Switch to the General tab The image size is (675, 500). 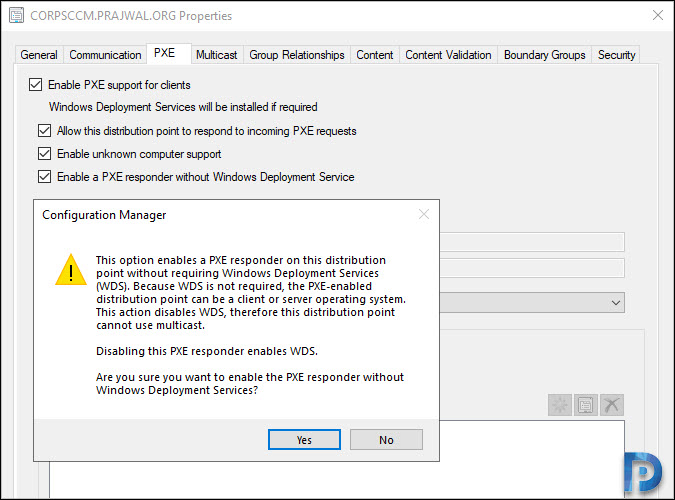click(x=39, y=55)
